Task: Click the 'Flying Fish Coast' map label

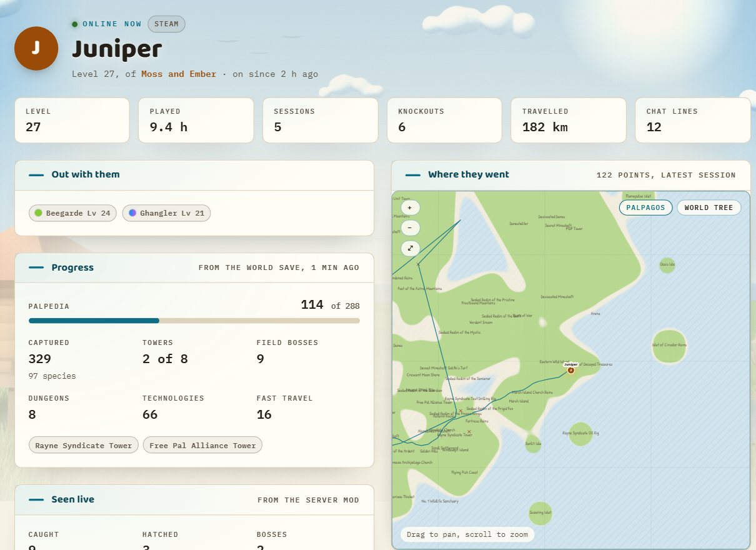Action: tap(465, 472)
